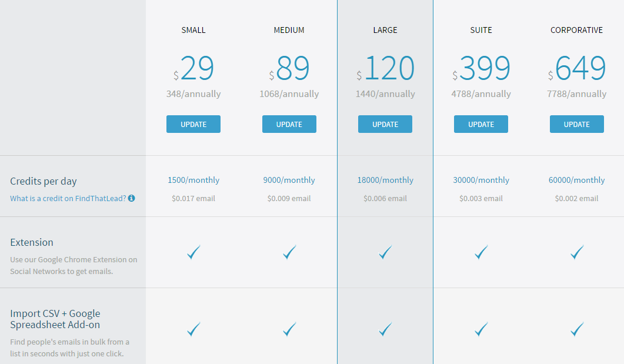624x364 pixels.
Task: Click the 30000/monthly credits value
Action: (481, 180)
